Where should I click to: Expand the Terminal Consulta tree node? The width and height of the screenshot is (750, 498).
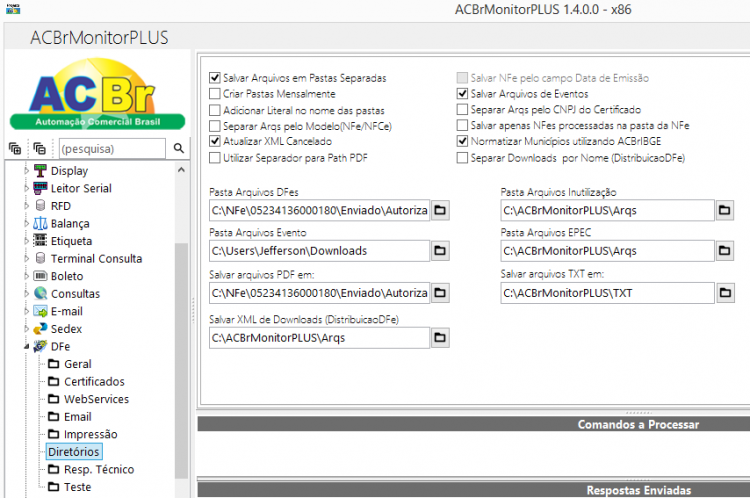coord(26,258)
